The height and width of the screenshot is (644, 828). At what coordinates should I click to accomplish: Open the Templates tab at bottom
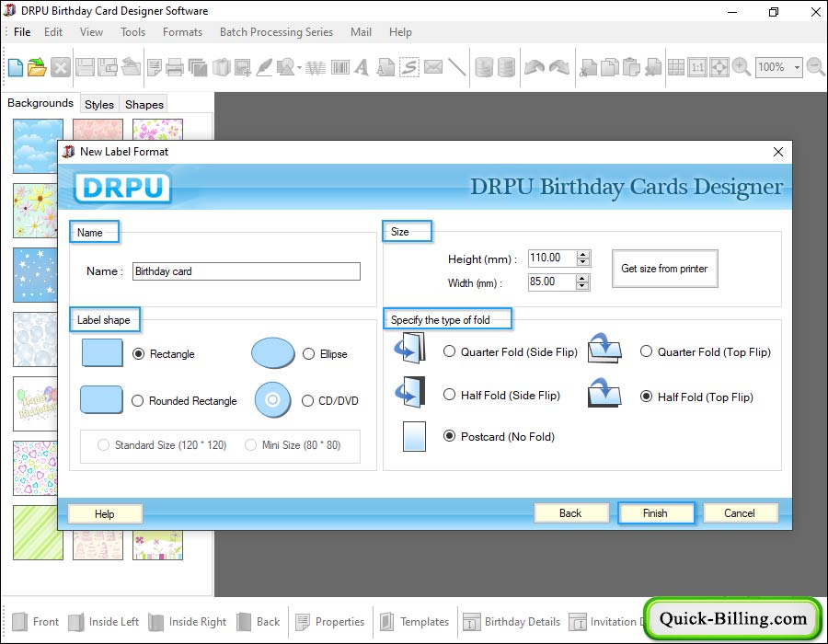pyautogui.click(x=416, y=622)
